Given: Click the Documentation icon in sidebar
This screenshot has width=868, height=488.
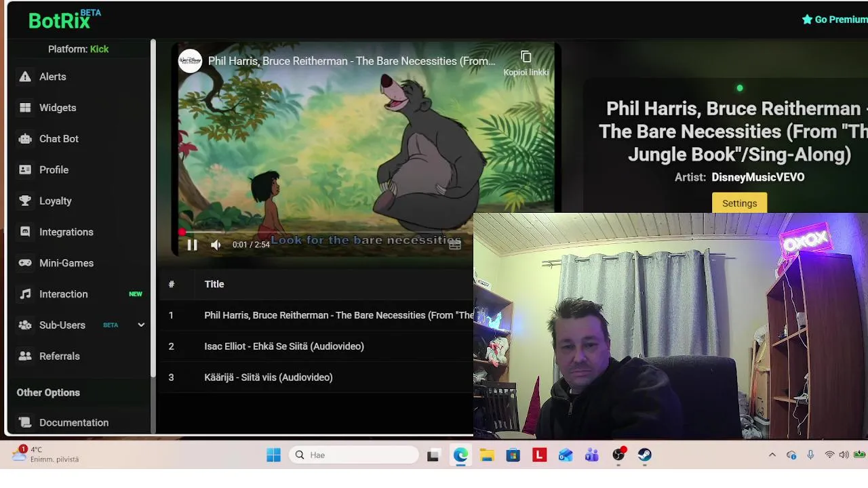Looking at the screenshot, I should pos(25,422).
